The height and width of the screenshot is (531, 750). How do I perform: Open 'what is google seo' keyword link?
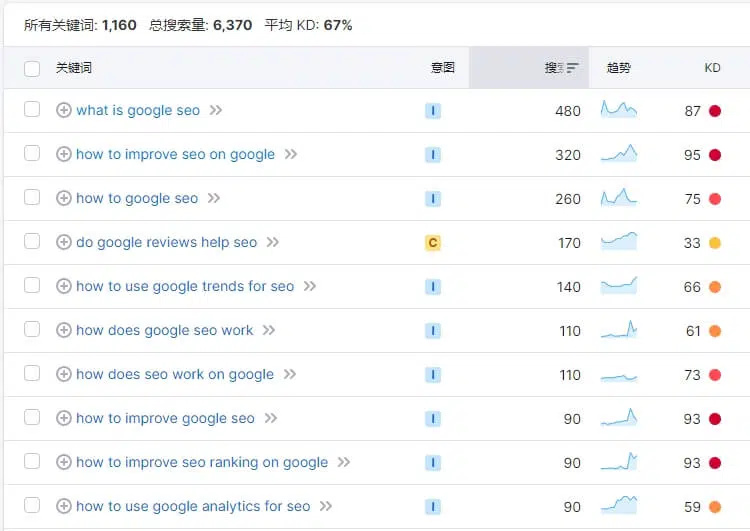(138, 111)
